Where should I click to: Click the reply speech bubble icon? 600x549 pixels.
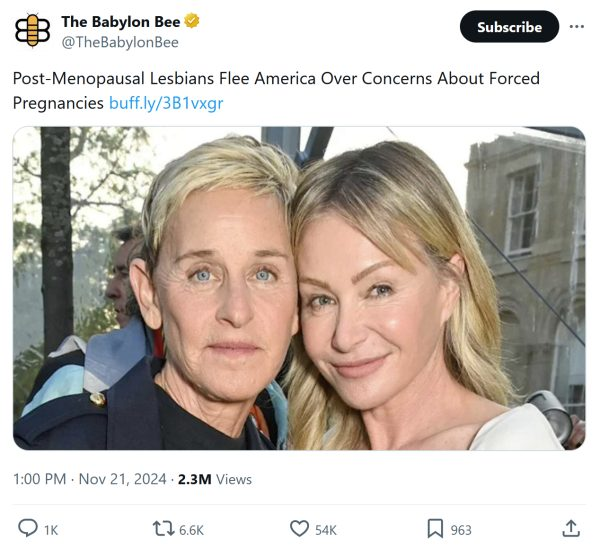tap(27, 529)
